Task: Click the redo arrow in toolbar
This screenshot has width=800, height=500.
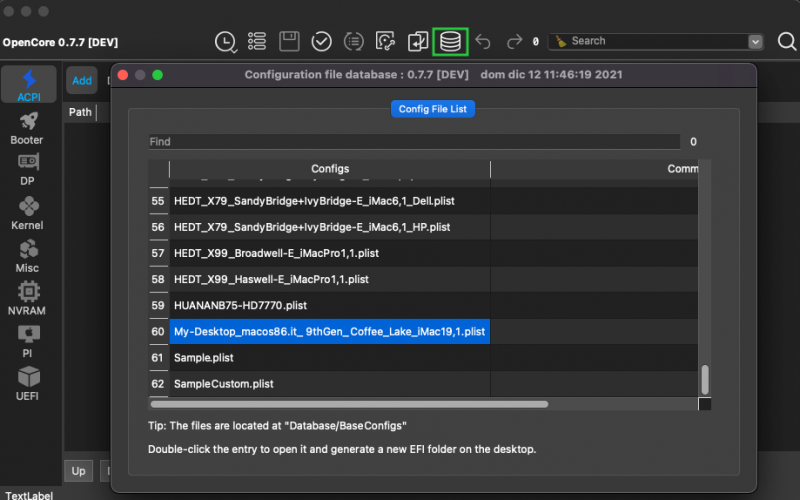Action: [x=514, y=41]
